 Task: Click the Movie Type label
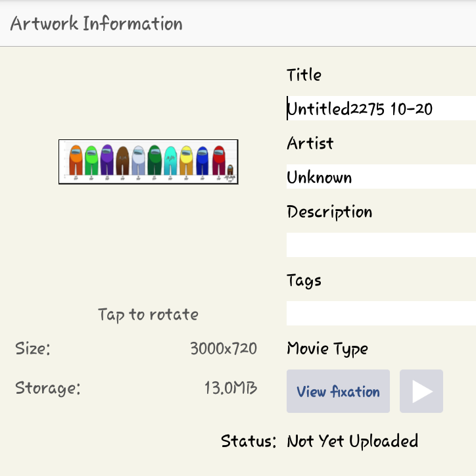click(327, 348)
